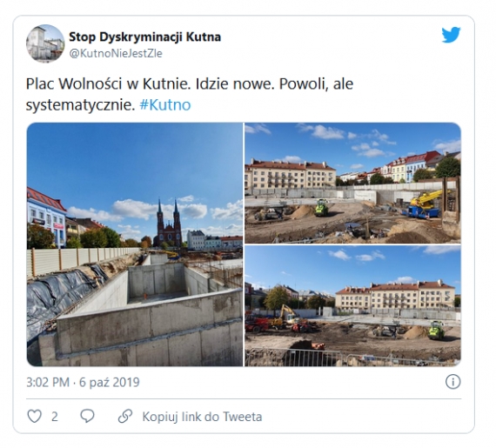Open the Stop Dyskryminacji Kutna profile name
The image size is (496, 448).
click(x=144, y=37)
